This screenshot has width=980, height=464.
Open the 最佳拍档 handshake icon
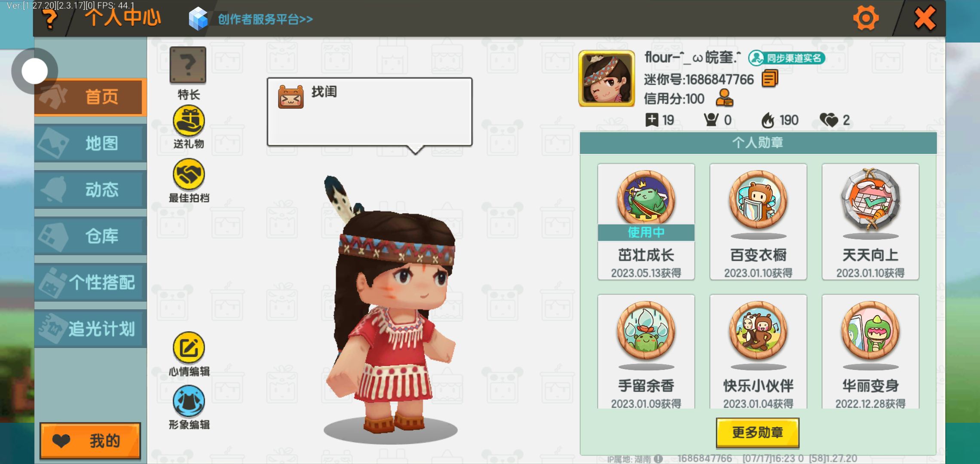(188, 174)
